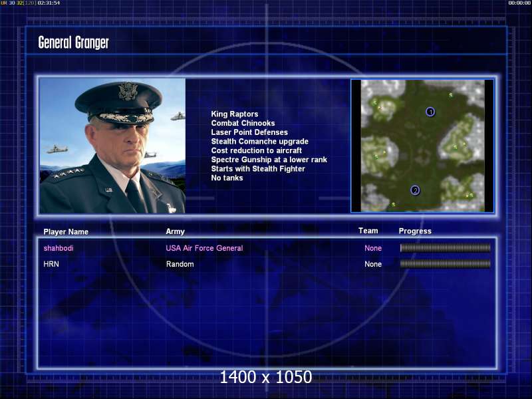Click 'Starts with Stealth Fighter' line
532x399 pixels.
coord(258,169)
